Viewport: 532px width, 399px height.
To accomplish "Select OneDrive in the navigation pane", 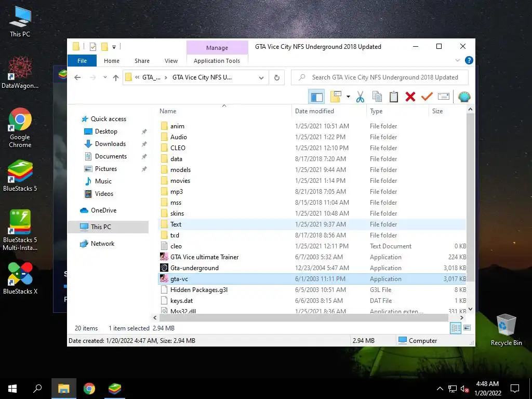I will click(103, 210).
